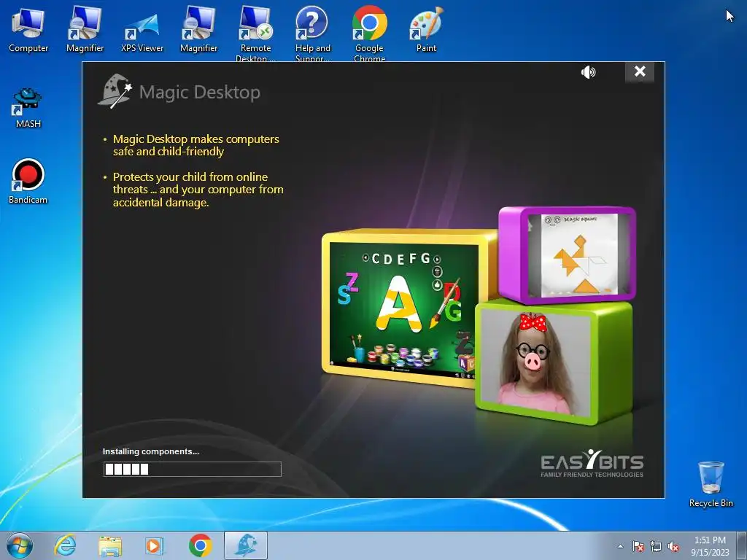Open the muted volume tray icon
This screenshot has width=747, height=560.
tap(673, 547)
